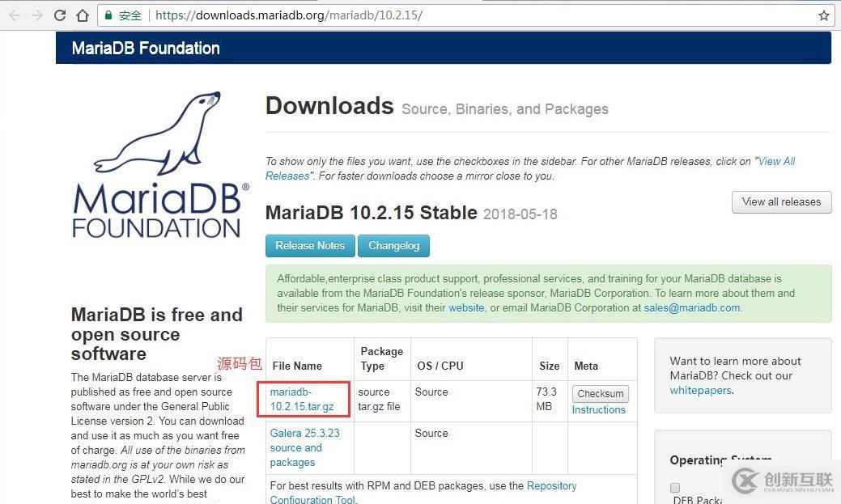The height and width of the screenshot is (504, 841).
Task: Go to browser home icon
Action: pos(82,15)
